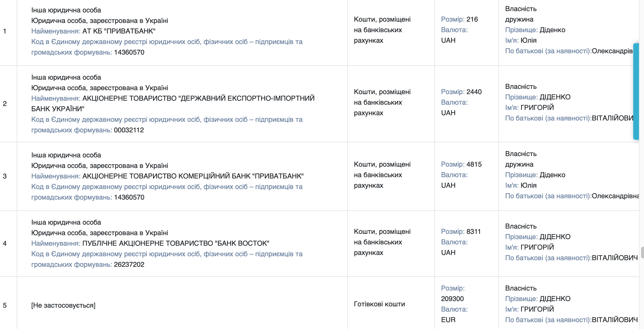Select the cash amount 209300
The image size is (644, 329).
[x=452, y=299]
